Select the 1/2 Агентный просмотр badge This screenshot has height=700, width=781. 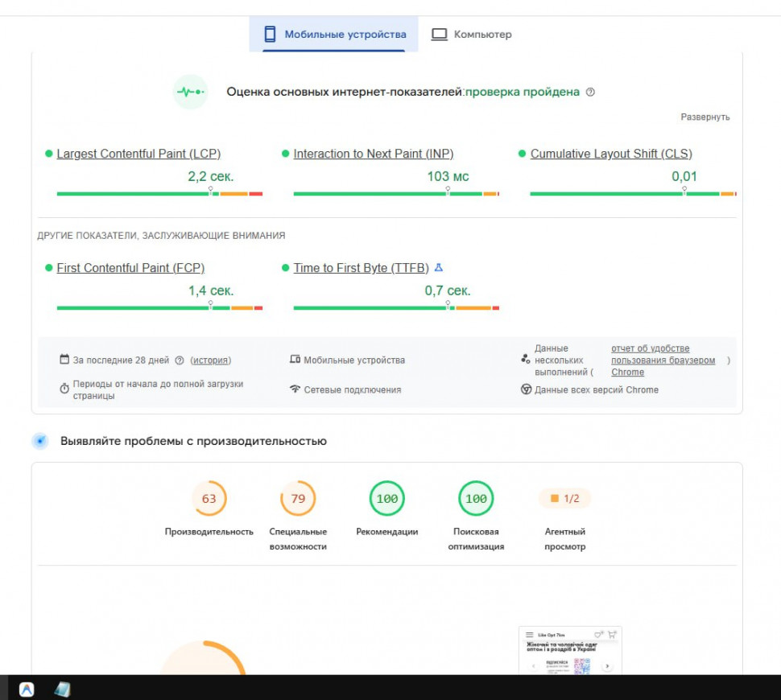click(565, 498)
